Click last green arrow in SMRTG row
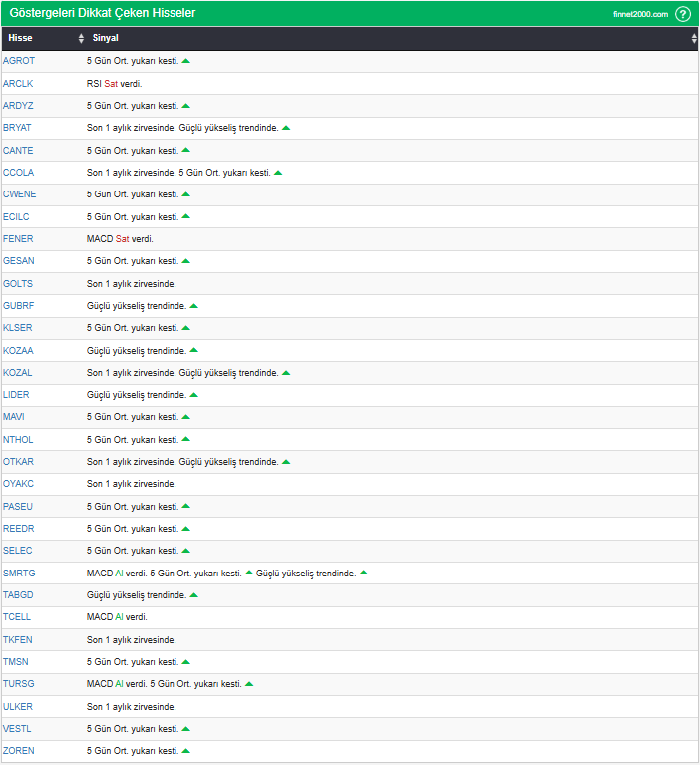700x765 pixels. [364, 573]
